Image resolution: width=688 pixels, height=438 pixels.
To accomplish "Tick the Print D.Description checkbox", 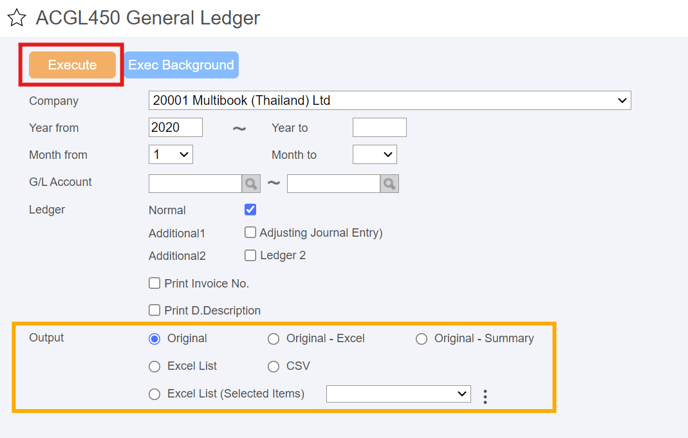I will 154,311.
